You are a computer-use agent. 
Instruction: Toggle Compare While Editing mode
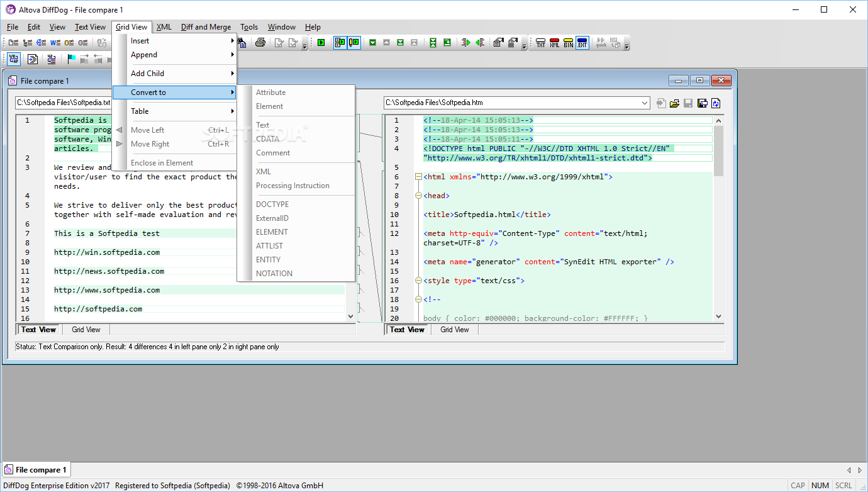[354, 43]
